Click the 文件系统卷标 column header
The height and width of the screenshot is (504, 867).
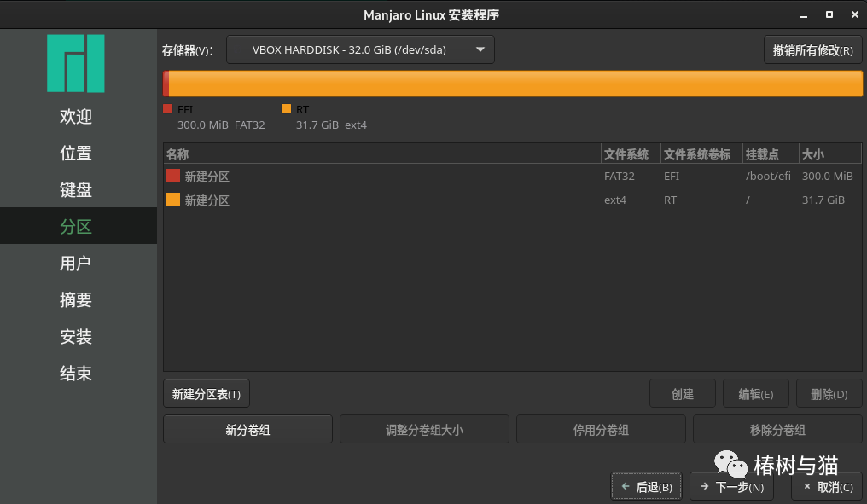tap(701, 154)
